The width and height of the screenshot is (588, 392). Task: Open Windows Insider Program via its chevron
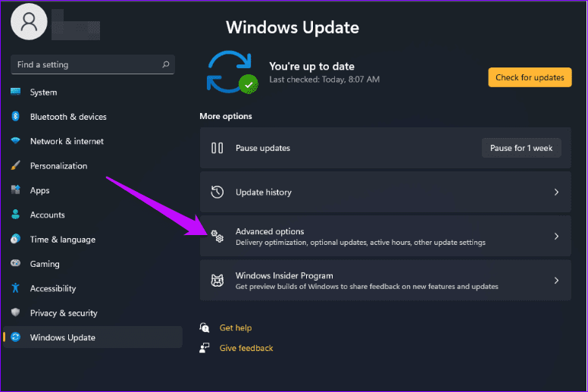point(556,281)
